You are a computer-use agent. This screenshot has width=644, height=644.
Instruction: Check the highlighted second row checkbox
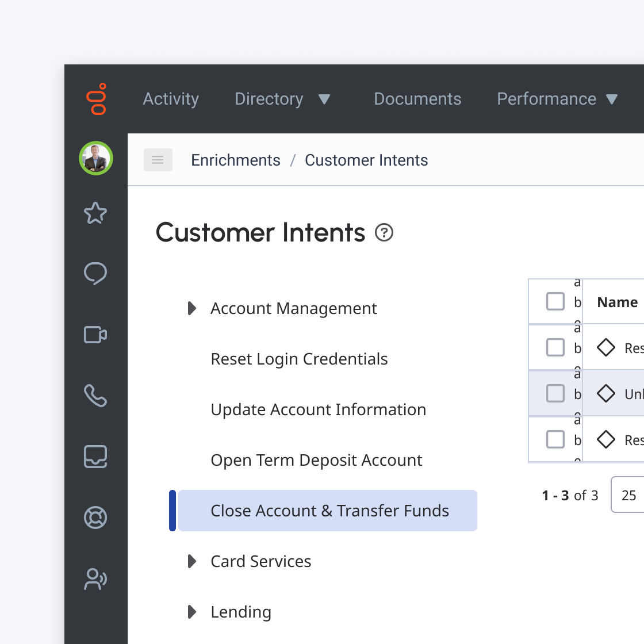[555, 393]
